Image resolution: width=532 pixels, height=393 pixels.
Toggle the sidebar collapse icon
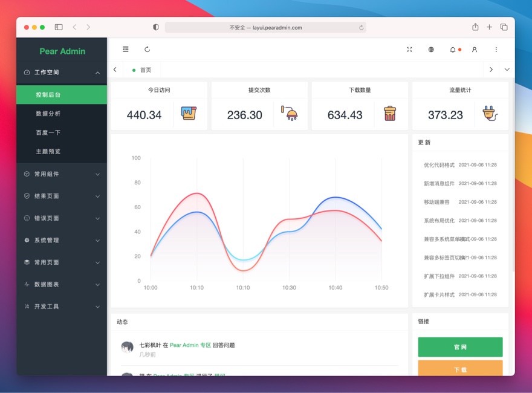pos(125,50)
